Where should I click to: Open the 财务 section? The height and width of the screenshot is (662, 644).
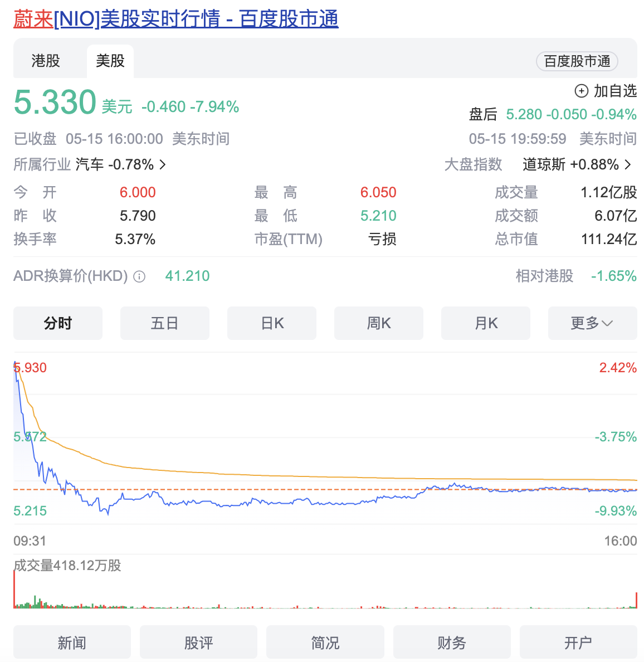click(x=452, y=642)
